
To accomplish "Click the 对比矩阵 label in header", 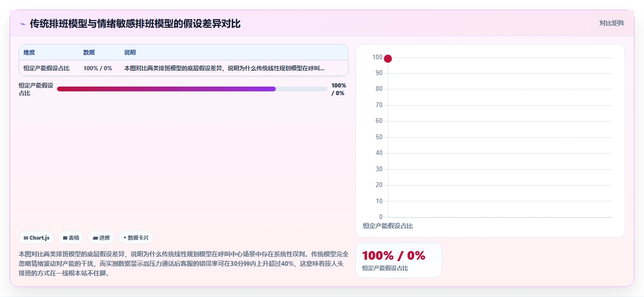I will tap(611, 23).
